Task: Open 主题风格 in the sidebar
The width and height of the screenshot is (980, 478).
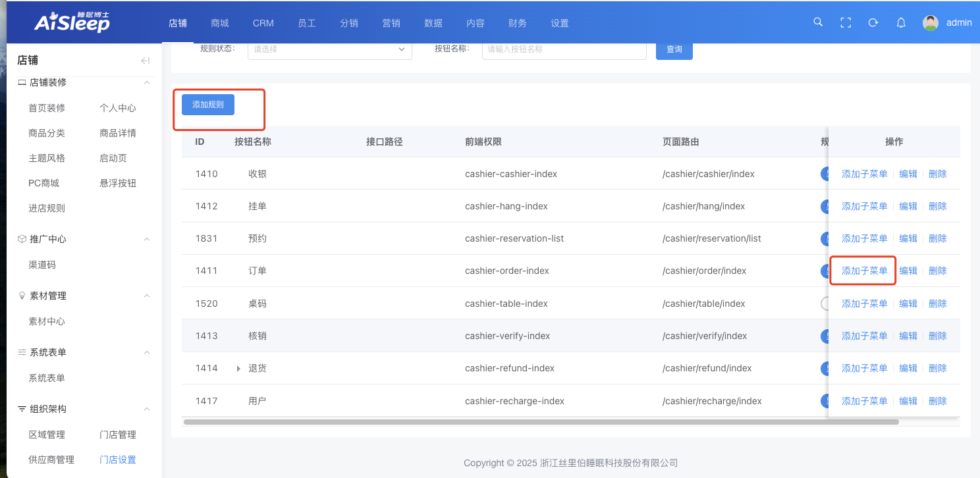Action: pos(47,158)
